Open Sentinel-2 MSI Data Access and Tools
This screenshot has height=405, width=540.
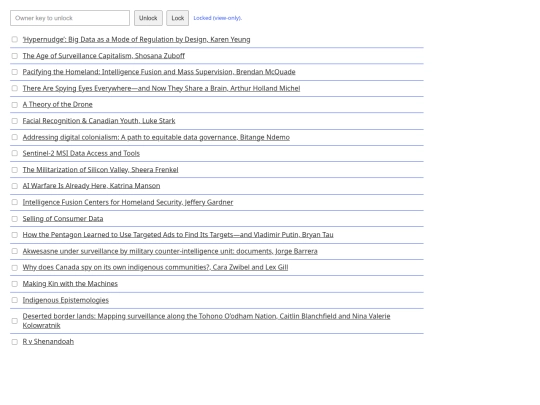[81, 153]
